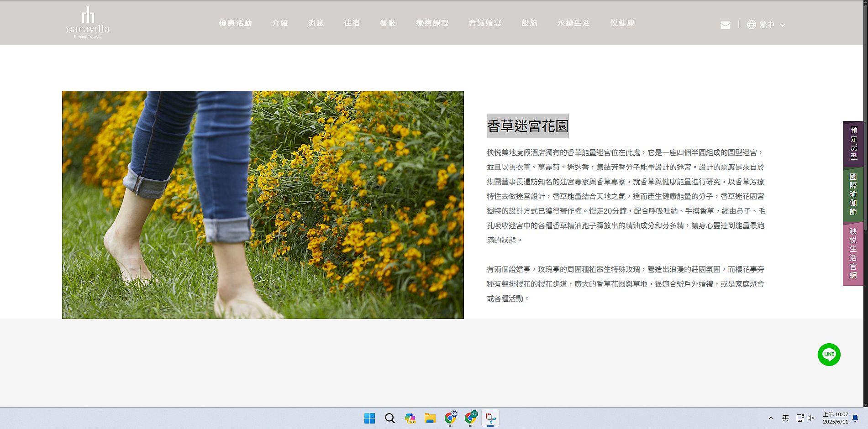Switch the 英 input method indicator

tap(785, 418)
